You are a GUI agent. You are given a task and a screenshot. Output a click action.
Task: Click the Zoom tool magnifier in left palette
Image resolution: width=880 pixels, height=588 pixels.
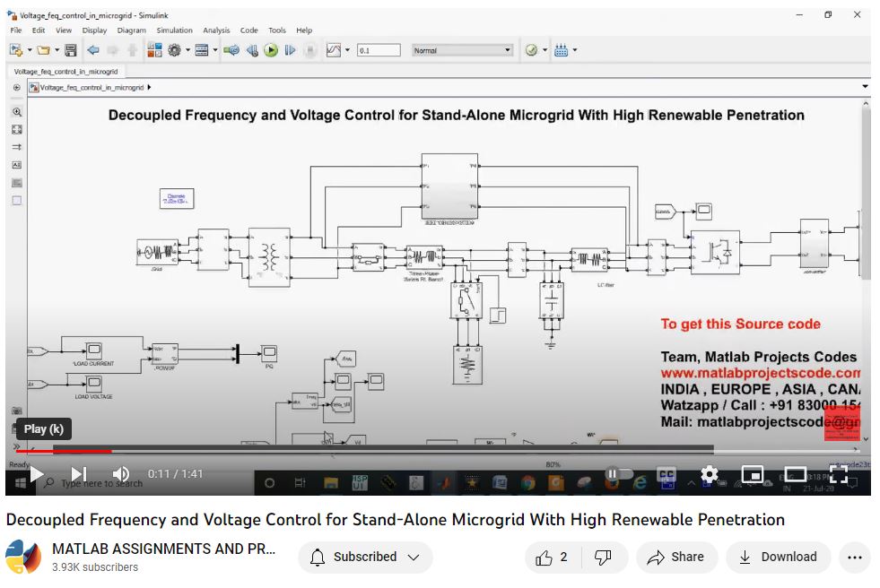pos(16,112)
